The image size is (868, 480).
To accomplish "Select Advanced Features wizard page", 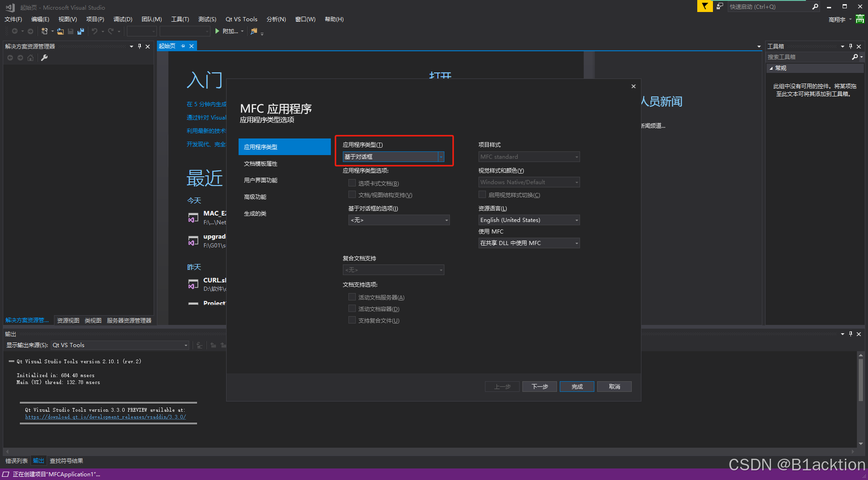I will pos(285,197).
